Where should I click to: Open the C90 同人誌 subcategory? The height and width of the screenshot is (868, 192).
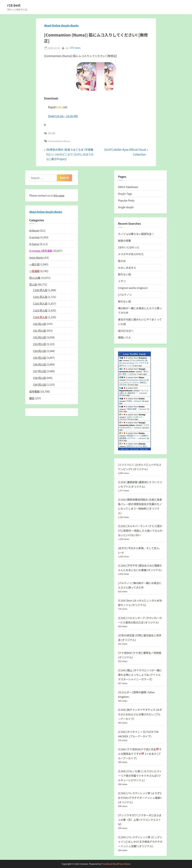39,324
